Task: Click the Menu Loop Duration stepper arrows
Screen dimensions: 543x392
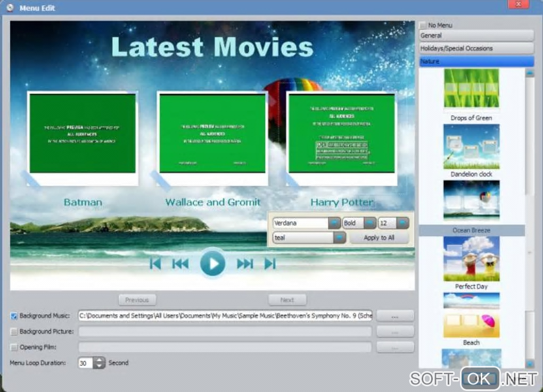Action: pos(100,363)
